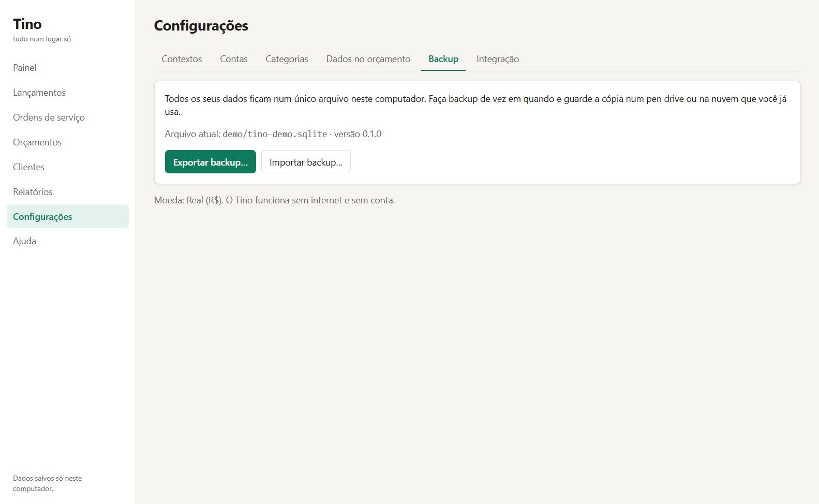Show the Relatórios page
Image resolution: width=819 pixels, height=504 pixels.
click(x=67, y=192)
